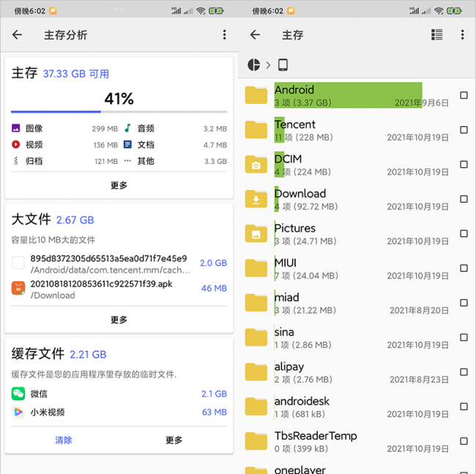Image resolution: width=476 pixels, height=474 pixels.
Task: Open the sina folder icon
Action: point(256,338)
